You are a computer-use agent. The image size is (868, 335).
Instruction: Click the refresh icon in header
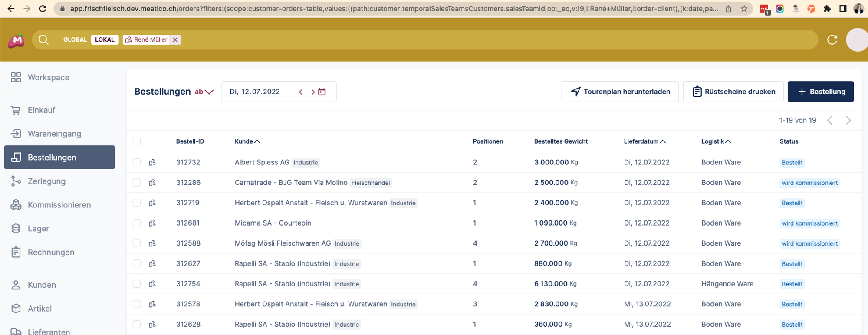click(x=832, y=40)
